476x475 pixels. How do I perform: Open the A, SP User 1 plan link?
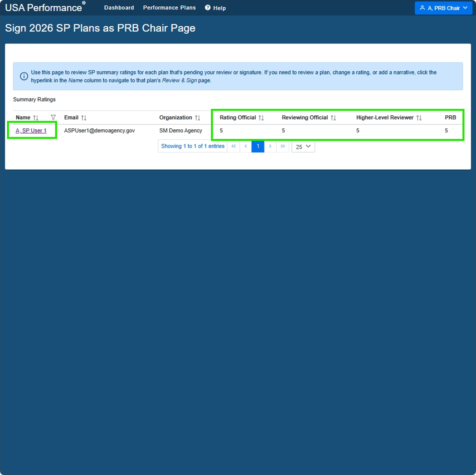point(31,131)
